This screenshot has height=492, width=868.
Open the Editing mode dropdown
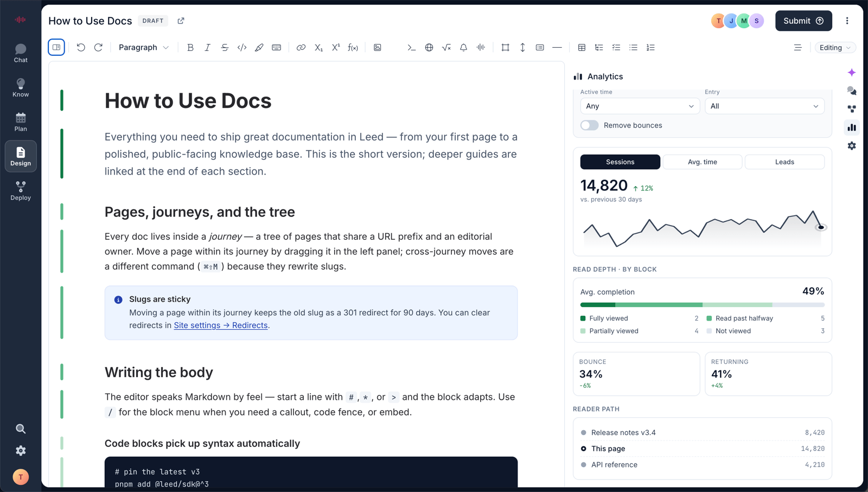point(835,48)
